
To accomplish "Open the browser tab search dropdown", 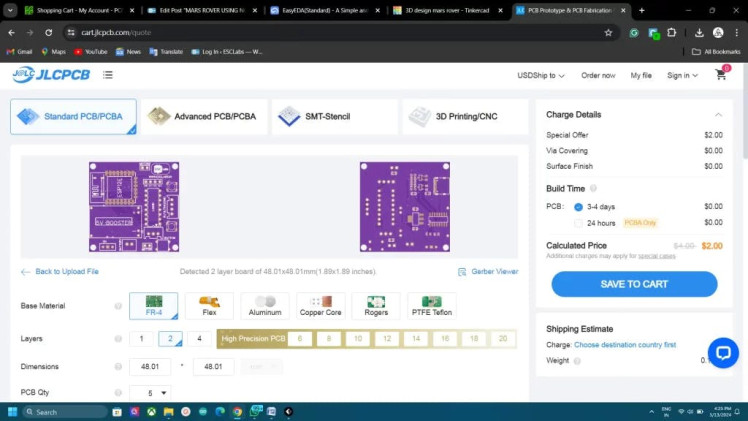I will click(x=10, y=10).
